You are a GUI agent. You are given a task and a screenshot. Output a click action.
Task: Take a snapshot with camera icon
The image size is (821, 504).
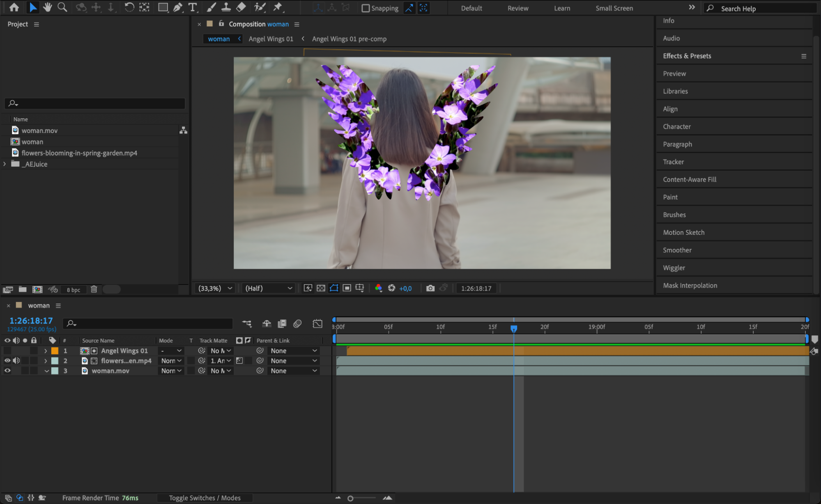[430, 288]
